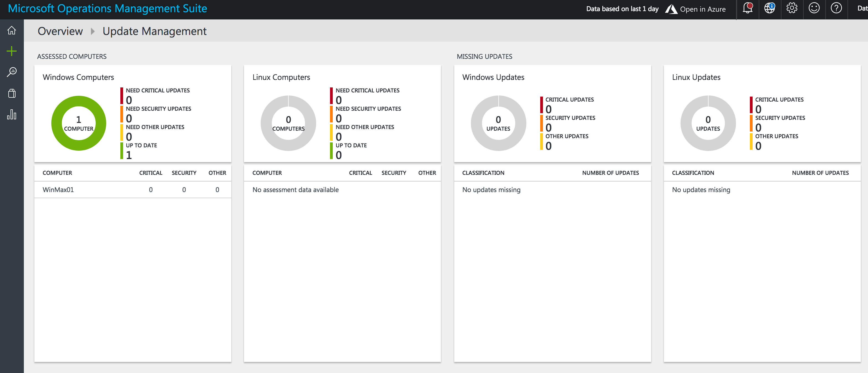Click the green plus Solutions Gallery icon
Viewport: 868px width, 373px height.
pyautogui.click(x=12, y=51)
